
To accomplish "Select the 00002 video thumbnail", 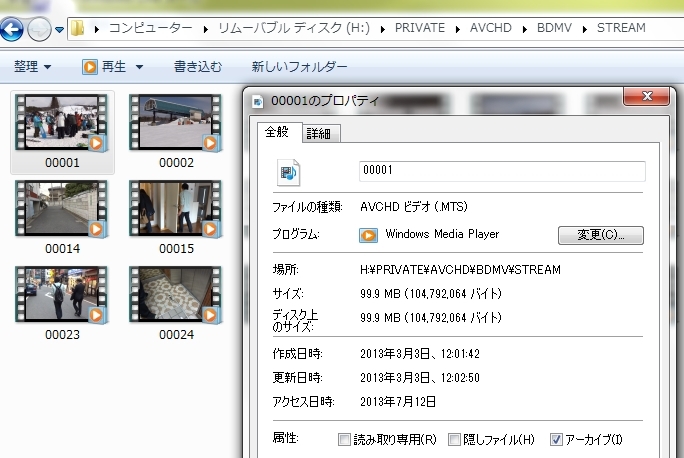I will (x=176, y=123).
